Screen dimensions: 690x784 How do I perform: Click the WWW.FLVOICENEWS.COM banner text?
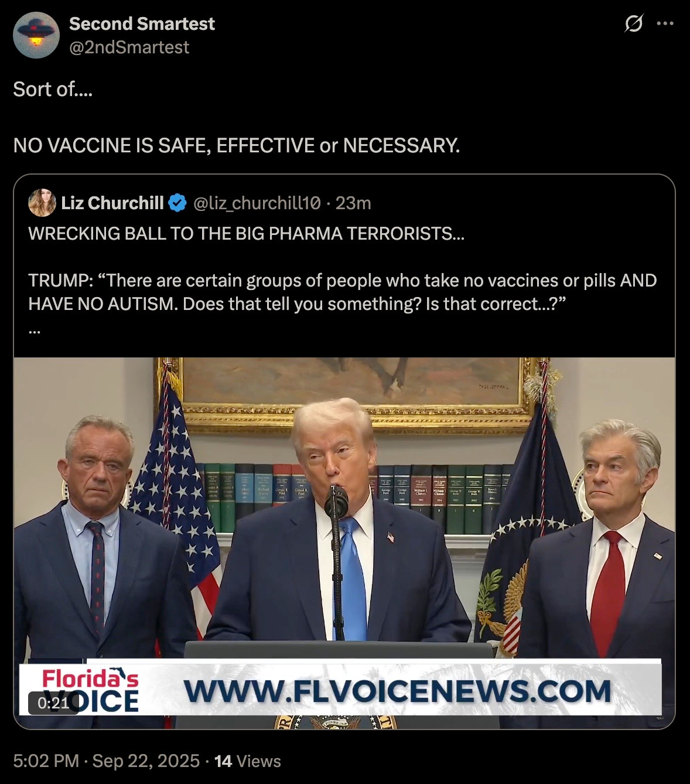click(398, 691)
